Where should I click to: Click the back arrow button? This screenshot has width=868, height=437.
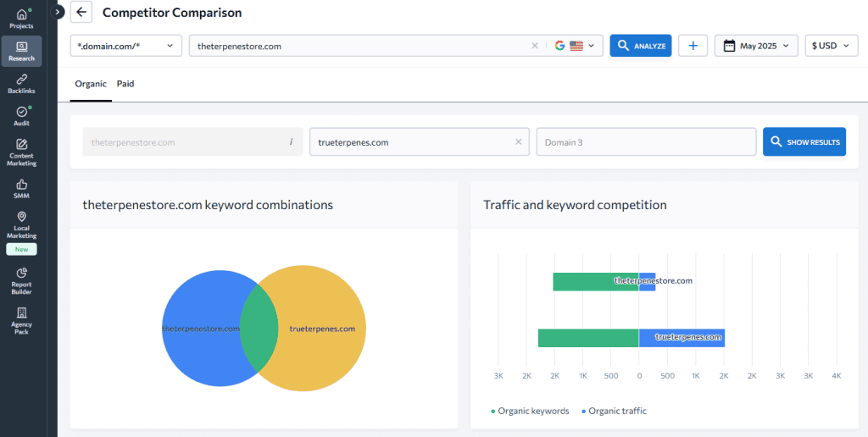pos(81,12)
